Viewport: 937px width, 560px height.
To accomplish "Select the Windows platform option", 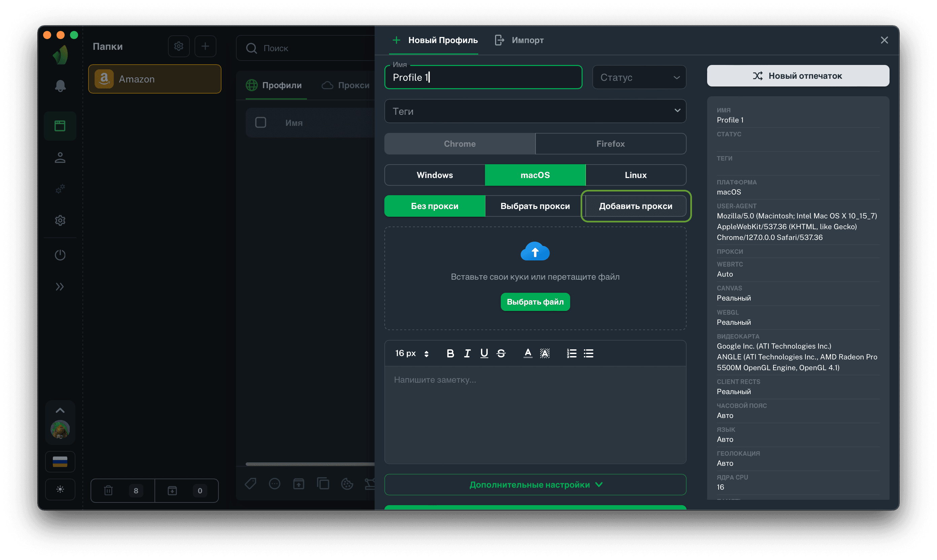I will (435, 175).
